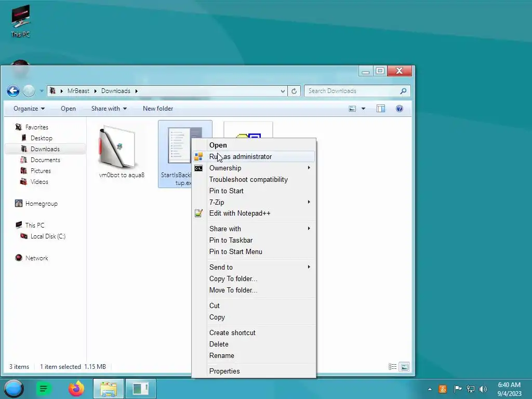Click MrBeast in the address breadcrumb

pos(78,91)
